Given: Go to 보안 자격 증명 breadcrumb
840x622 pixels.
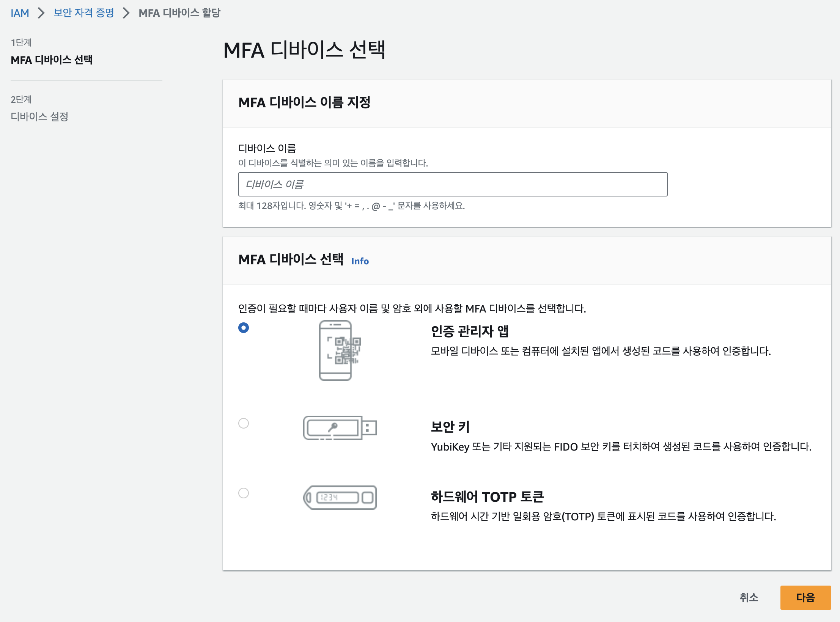Looking at the screenshot, I should pyautogui.click(x=83, y=13).
